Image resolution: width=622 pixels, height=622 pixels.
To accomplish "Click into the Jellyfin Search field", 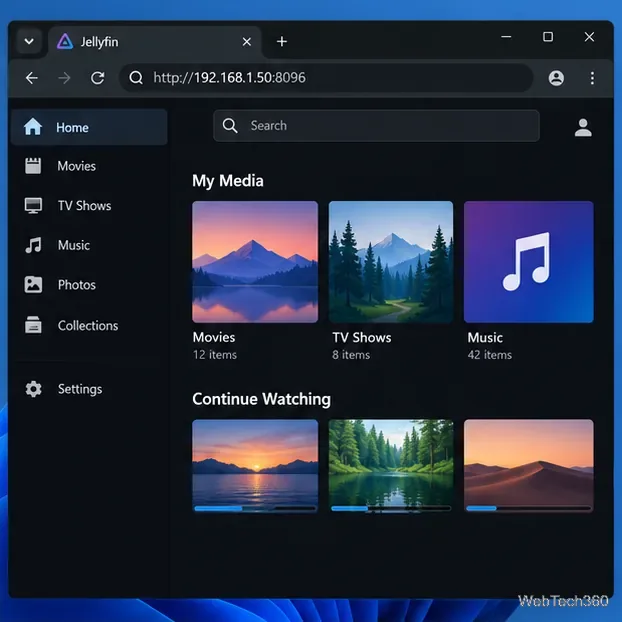I will [376, 126].
